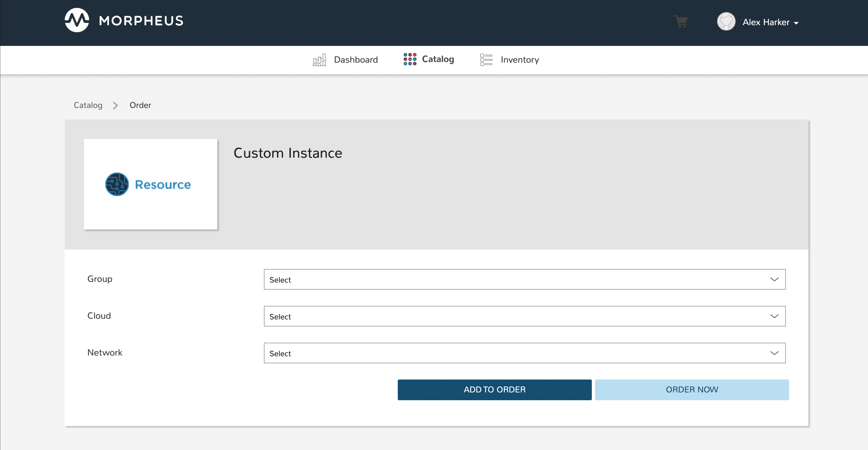Click the breadcrumb chevron separator
The height and width of the screenshot is (450, 868).
[x=115, y=105]
